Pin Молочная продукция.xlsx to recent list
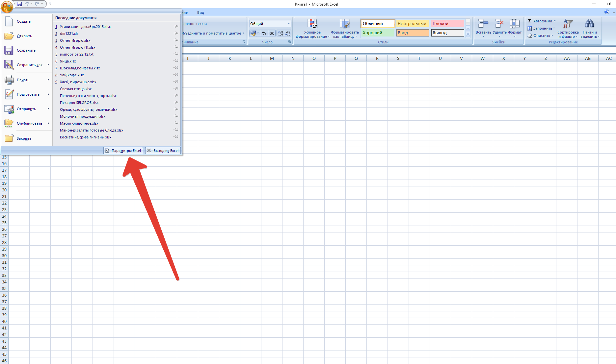 (176, 116)
